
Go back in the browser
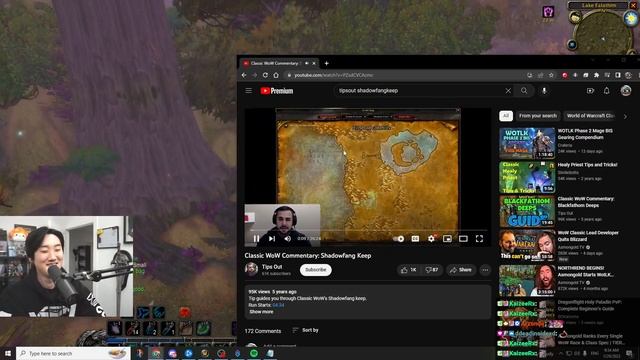pyautogui.click(x=244, y=75)
